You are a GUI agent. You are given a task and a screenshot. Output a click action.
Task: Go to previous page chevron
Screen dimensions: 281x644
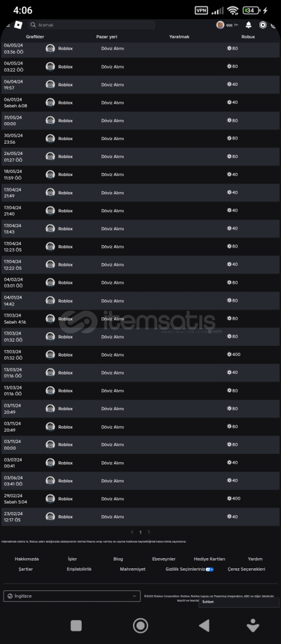coord(132,532)
